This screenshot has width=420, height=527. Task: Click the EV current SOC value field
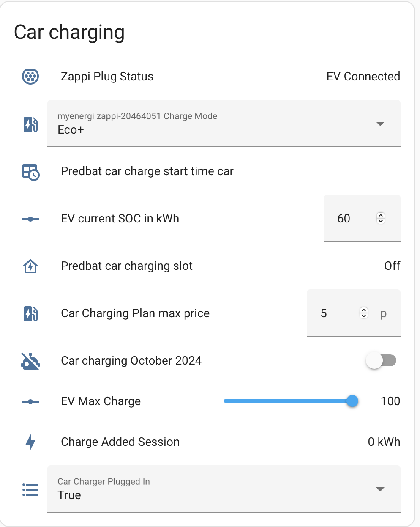pyautogui.click(x=362, y=218)
